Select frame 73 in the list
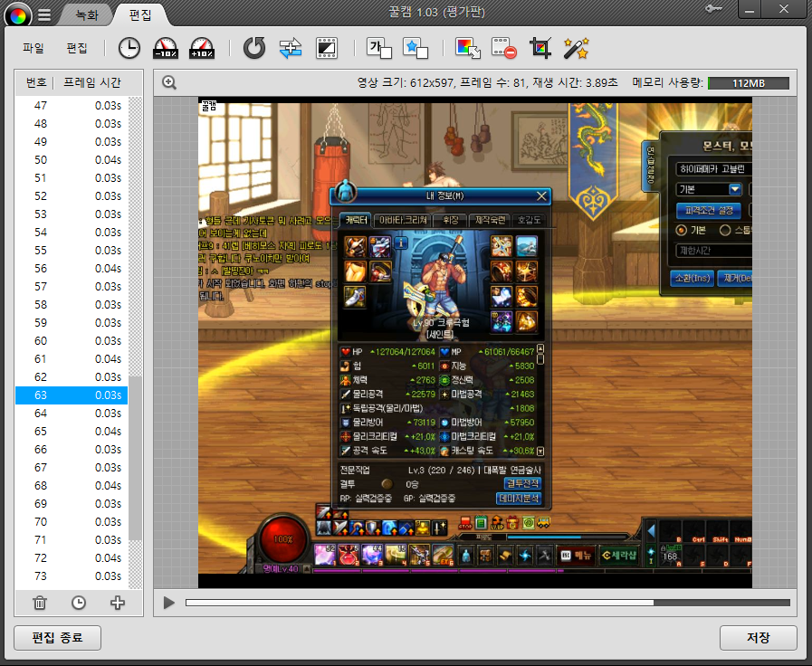The width and height of the screenshot is (812, 666). click(72, 576)
